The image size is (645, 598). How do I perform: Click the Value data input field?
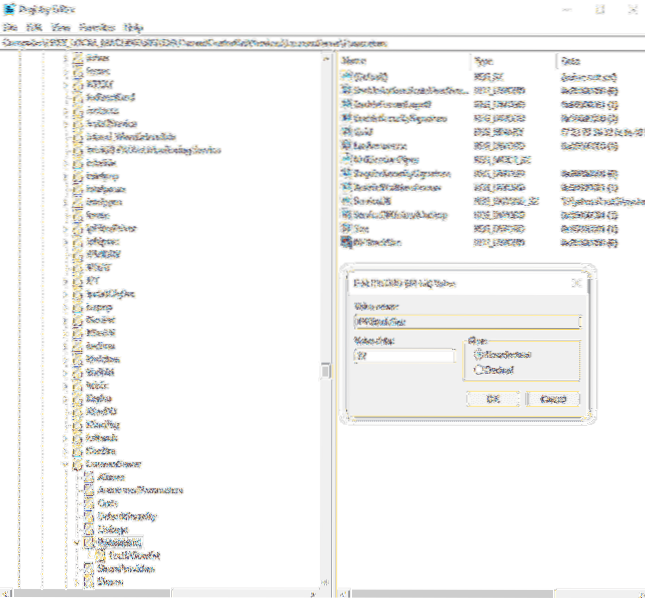coord(403,355)
